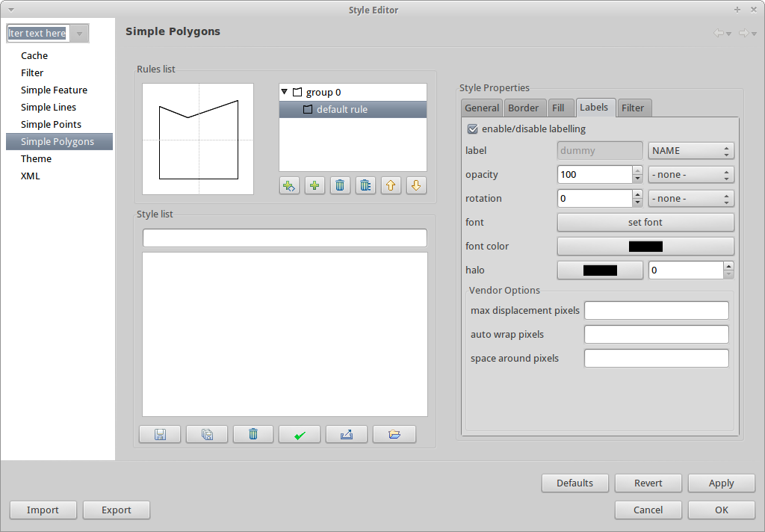The height and width of the screenshot is (532, 765).
Task: Switch to the Border tab
Action: tap(524, 108)
